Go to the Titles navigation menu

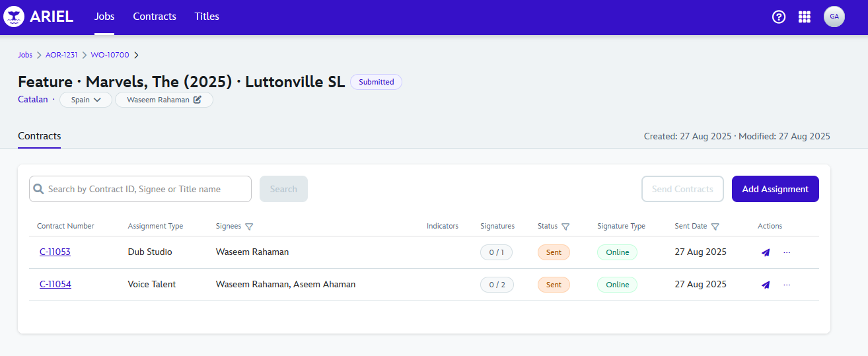[x=207, y=17]
